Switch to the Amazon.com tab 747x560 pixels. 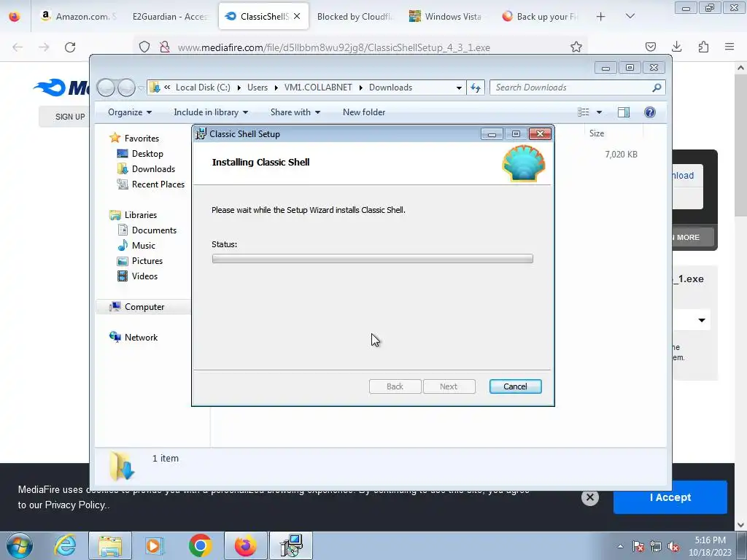click(79, 17)
